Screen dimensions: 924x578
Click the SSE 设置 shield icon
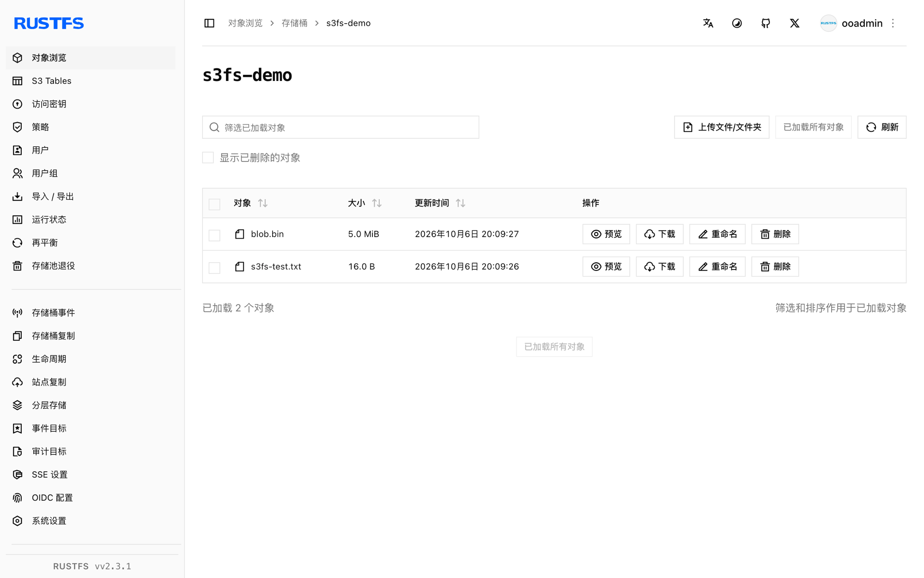[x=18, y=475]
